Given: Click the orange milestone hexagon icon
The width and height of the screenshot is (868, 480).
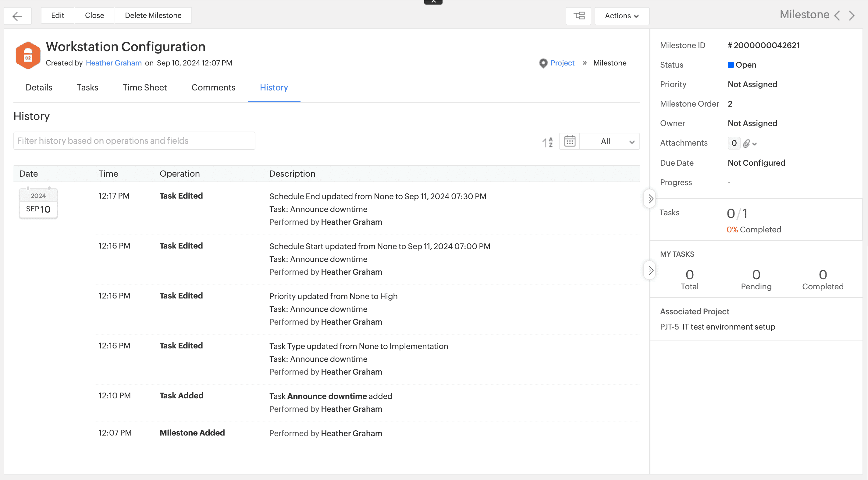Looking at the screenshot, I should point(28,55).
